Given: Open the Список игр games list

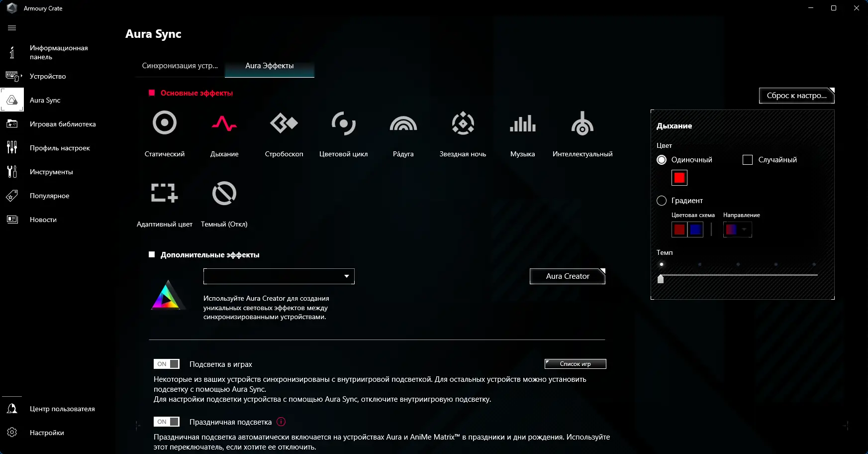Looking at the screenshot, I should (x=576, y=364).
